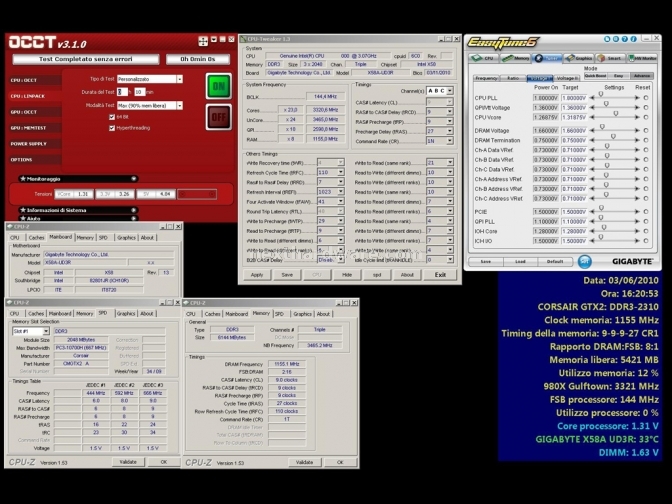This screenshot has width=672, height=504.
Task: Switch to Frequency sub-tab in EasyTune6
Action: click(486, 78)
